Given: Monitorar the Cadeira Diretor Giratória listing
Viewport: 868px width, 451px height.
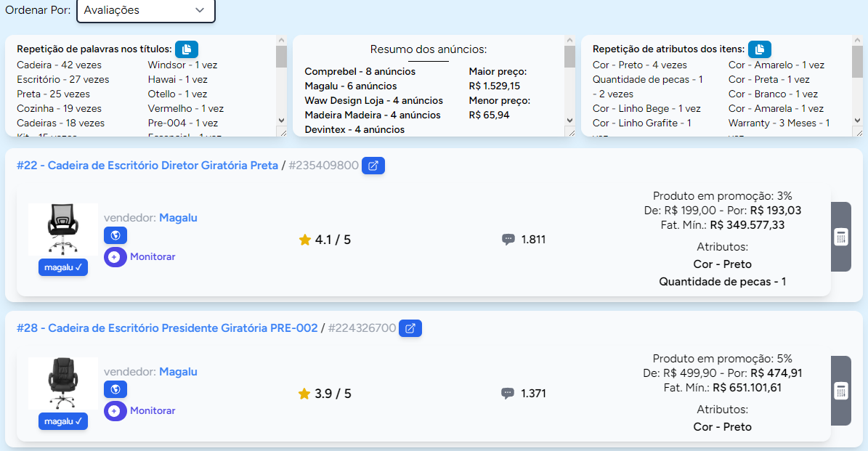Looking at the screenshot, I should [x=140, y=256].
